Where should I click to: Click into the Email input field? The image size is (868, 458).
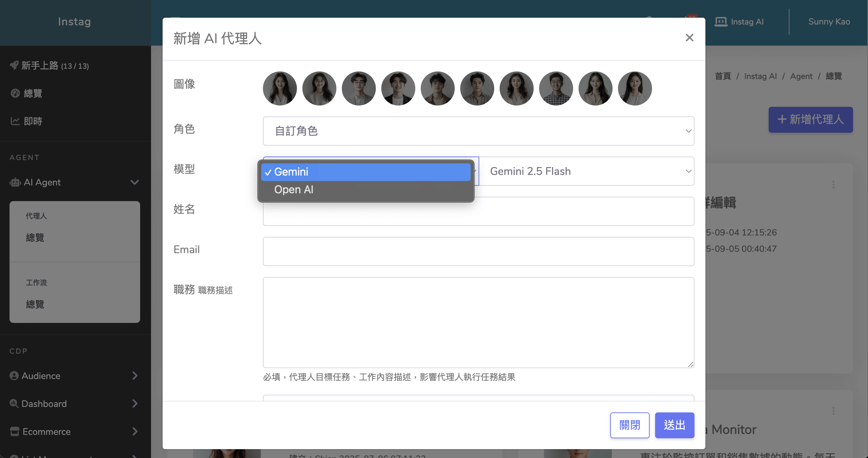pyautogui.click(x=478, y=251)
